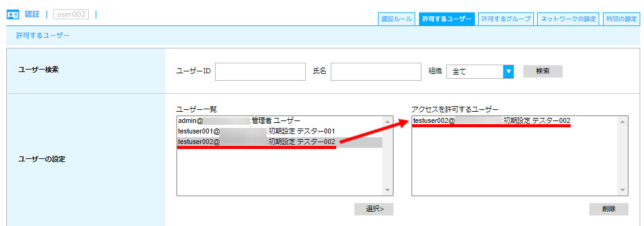Focus the 氏名 search field
This screenshot has height=226, width=644.
point(376,71)
